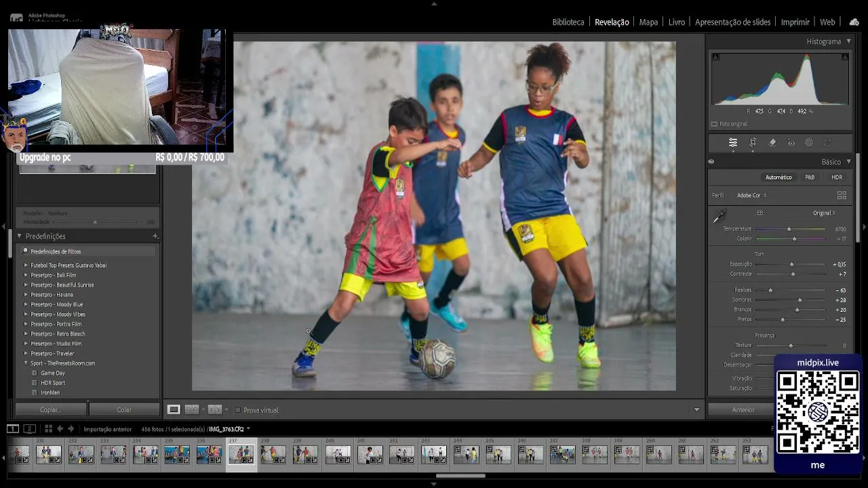
Task: Switch to the Revelação module
Action: click(612, 22)
